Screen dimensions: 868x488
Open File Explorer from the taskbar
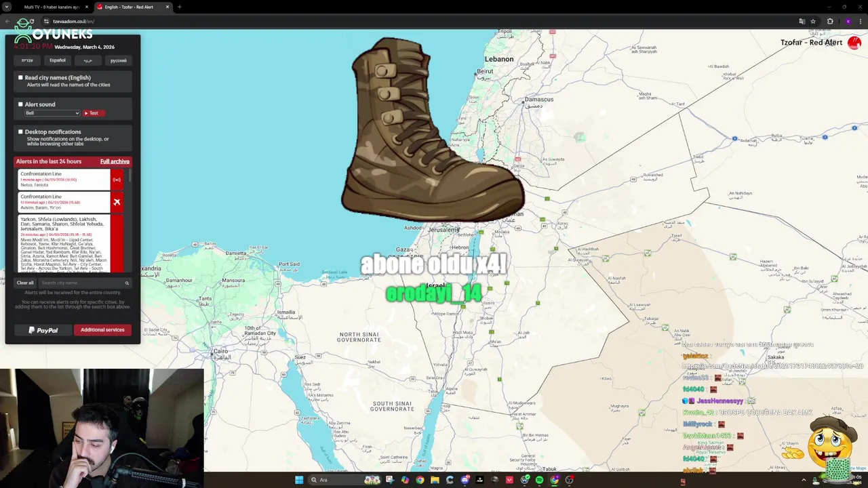point(435,480)
